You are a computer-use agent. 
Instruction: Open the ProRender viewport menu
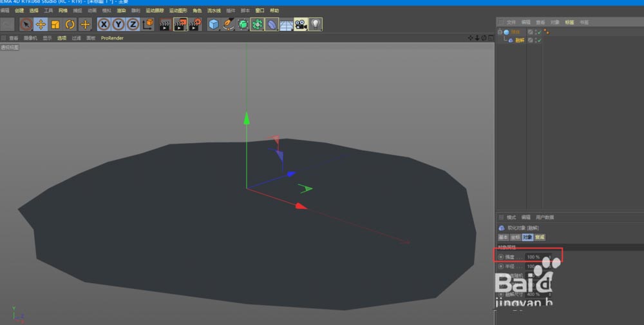(x=112, y=38)
